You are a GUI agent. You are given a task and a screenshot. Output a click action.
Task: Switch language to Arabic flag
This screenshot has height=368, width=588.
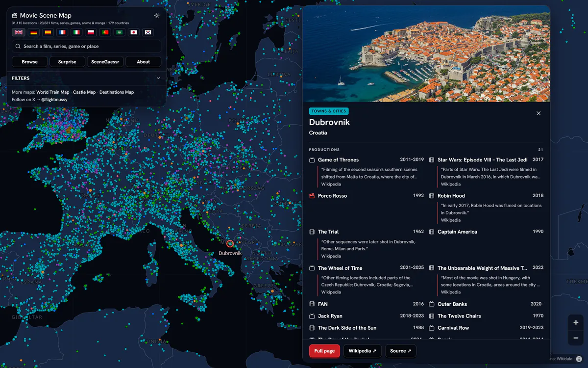click(x=119, y=32)
